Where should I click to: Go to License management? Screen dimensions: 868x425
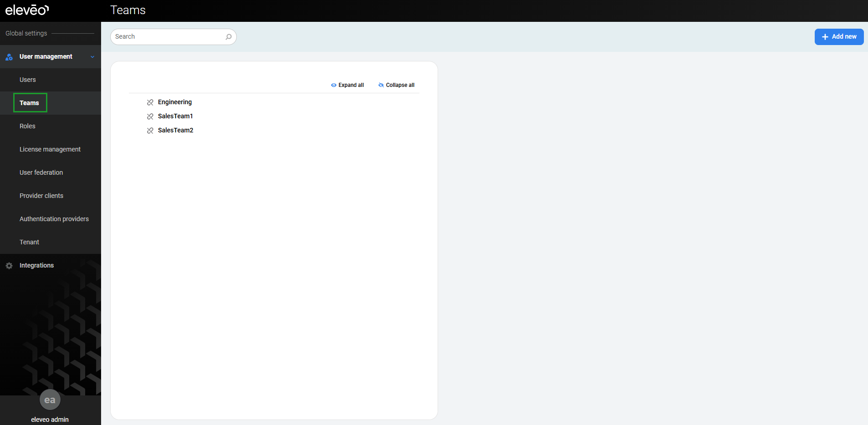(51, 149)
